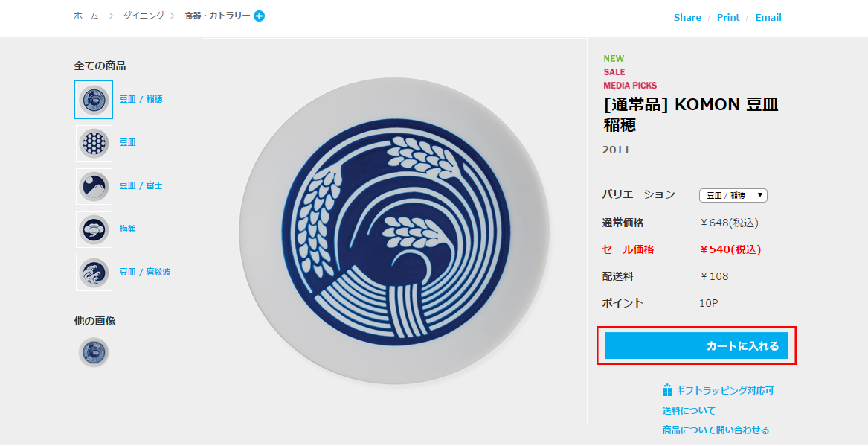868x446 pixels.
Task: Select the 富士 mountain plate thumbnail
Action: point(94,186)
